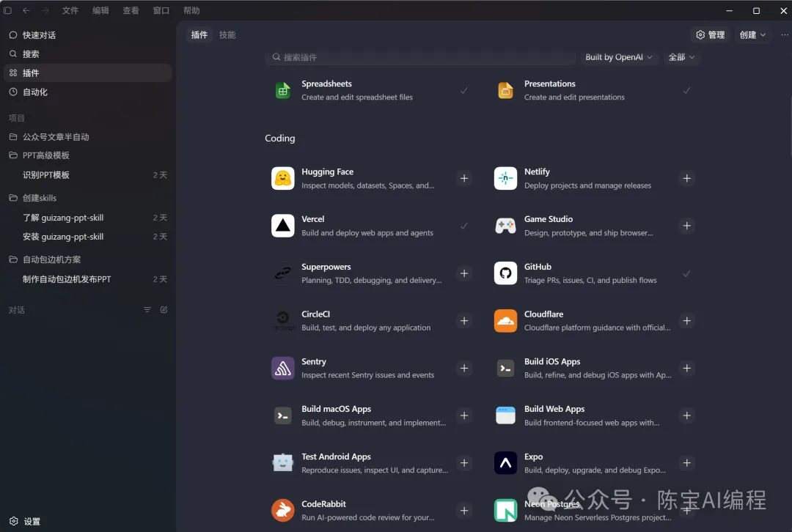Toggle the sidebar panel icon

point(7,10)
